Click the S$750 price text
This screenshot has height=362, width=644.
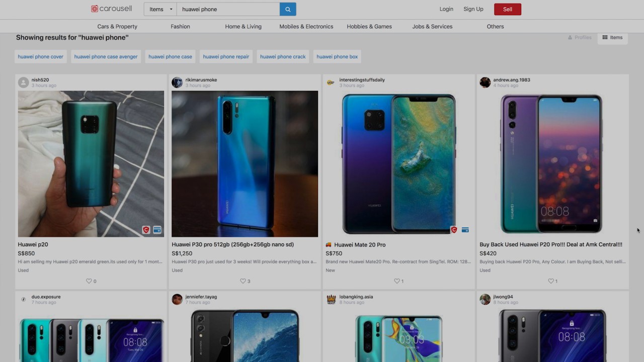pos(334,253)
